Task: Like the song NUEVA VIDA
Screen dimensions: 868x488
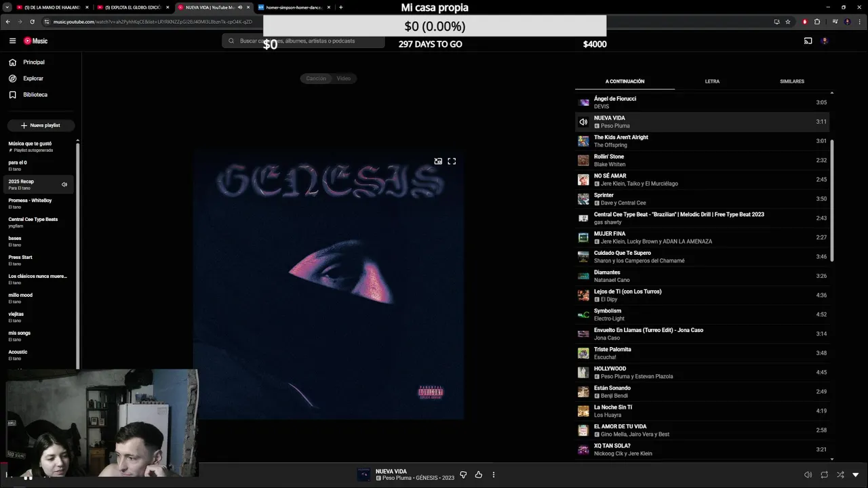Action: pyautogui.click(x=479, y=475)
